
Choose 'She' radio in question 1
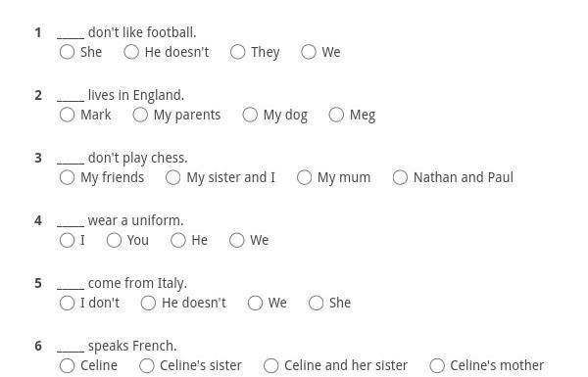[67, 52]
